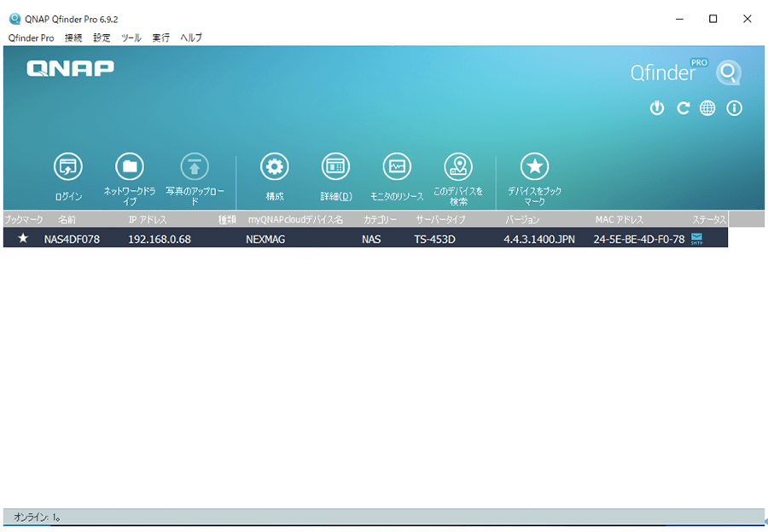Click the MAC address 24-5E-BE-4D-F0-78
Screen dimensions: 768x532
639,240
